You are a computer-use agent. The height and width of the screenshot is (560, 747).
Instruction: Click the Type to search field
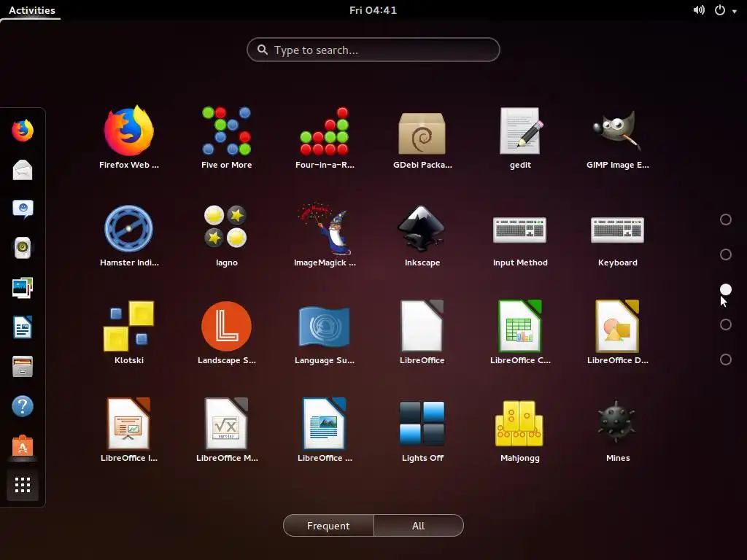373,50
